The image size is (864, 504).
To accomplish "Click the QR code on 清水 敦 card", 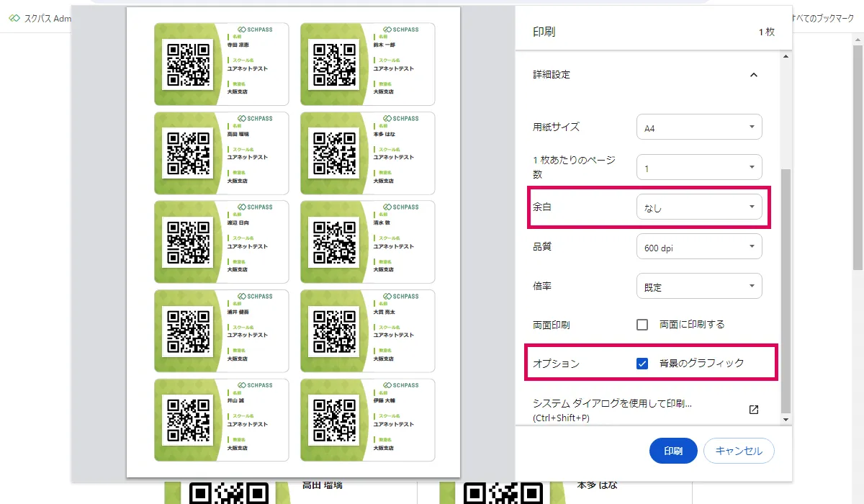I will pyautogui.click(x=334, y=242).
